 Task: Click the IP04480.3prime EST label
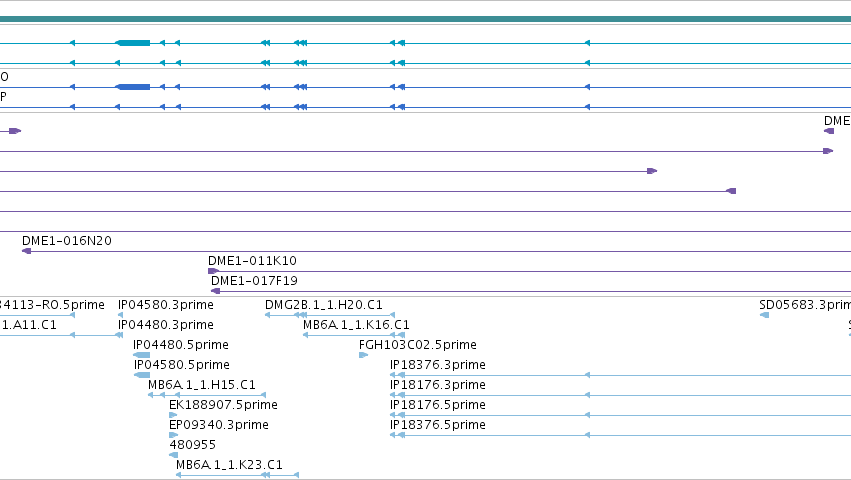click(x=166, y=325)
